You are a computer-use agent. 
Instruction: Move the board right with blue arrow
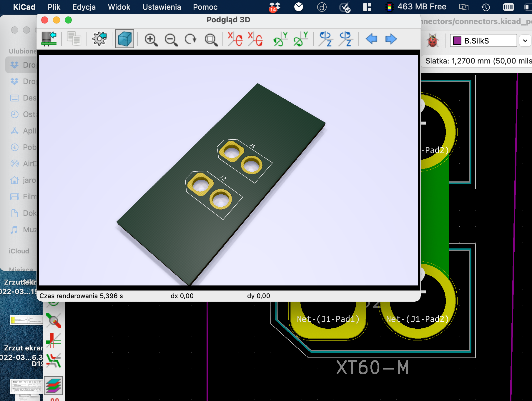(x=391, y=39)
